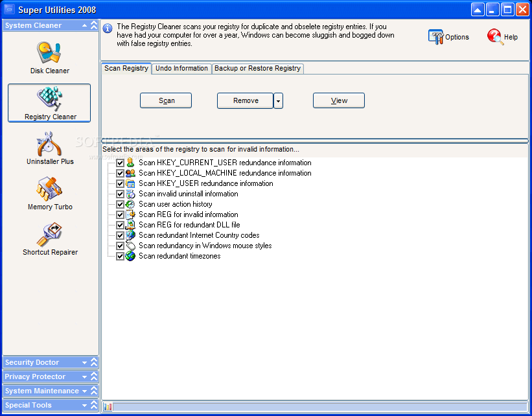Click the chart icon in status bar
This screenshot has width=532, height=416.
[x=108, y=406]
